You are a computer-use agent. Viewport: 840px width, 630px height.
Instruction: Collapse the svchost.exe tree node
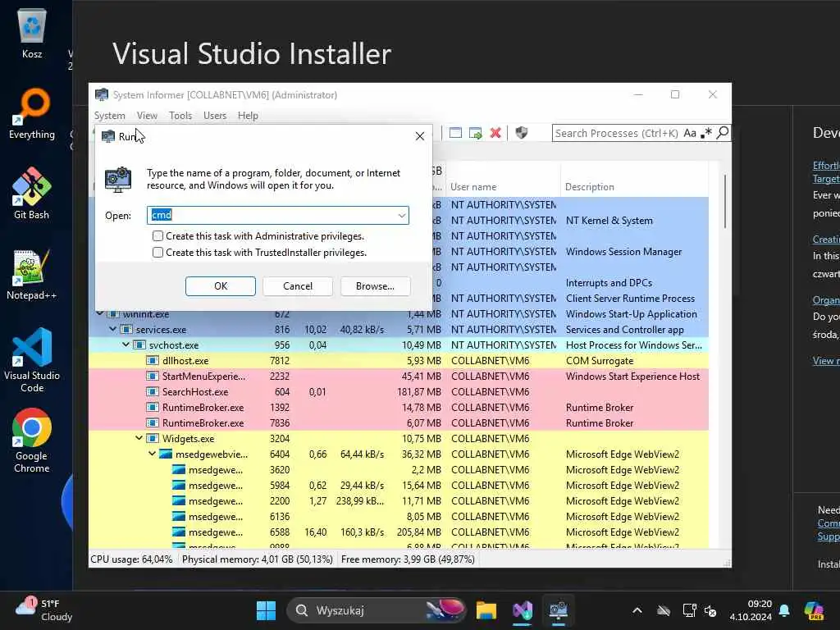(x=126, y=345)
